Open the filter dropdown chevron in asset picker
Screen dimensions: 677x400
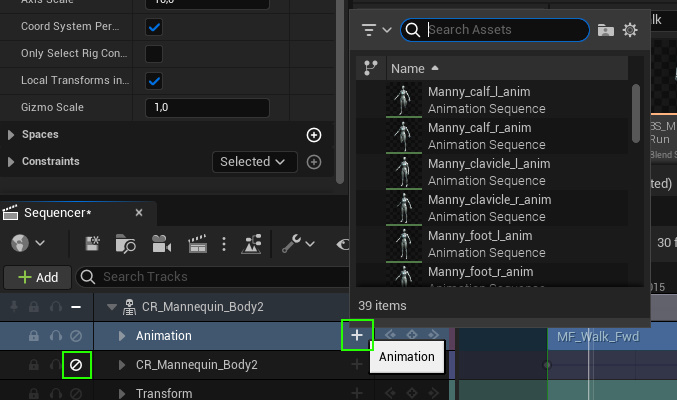387,30
